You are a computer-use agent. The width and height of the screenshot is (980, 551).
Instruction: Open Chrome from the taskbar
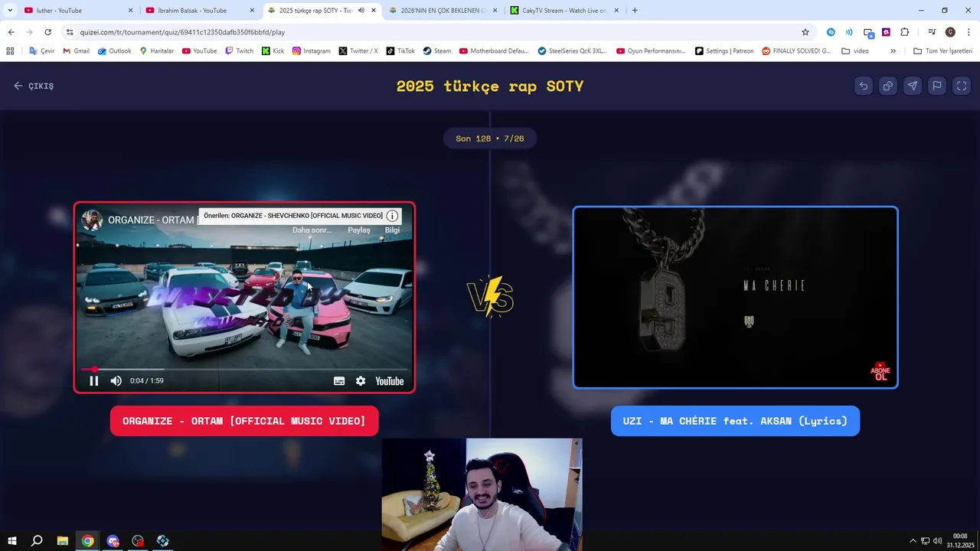click(x=88, y=541)
